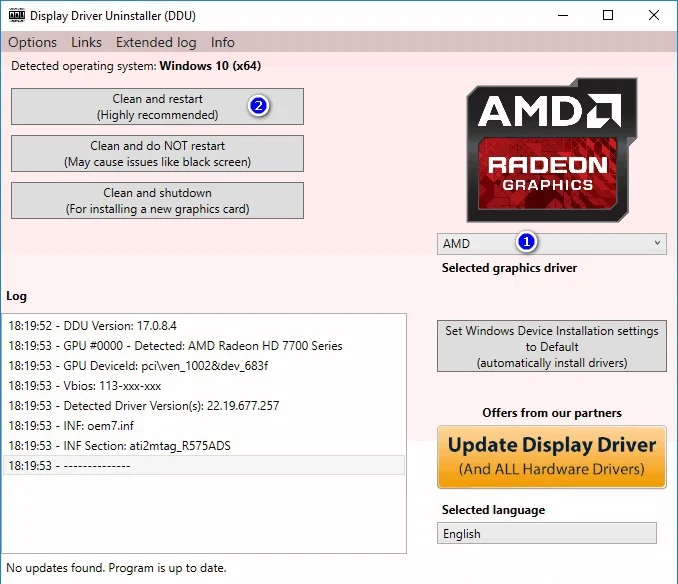Maximize the DDU window
This screenshot has height=584, width=678.
(x=608, y=16)
